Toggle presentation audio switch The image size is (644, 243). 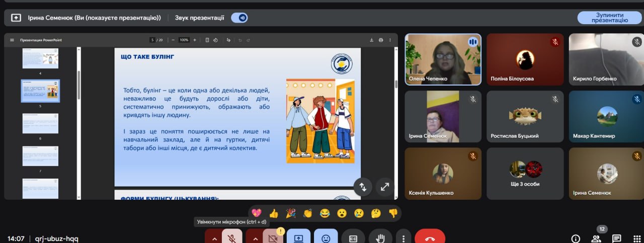(x=239, y=18)
